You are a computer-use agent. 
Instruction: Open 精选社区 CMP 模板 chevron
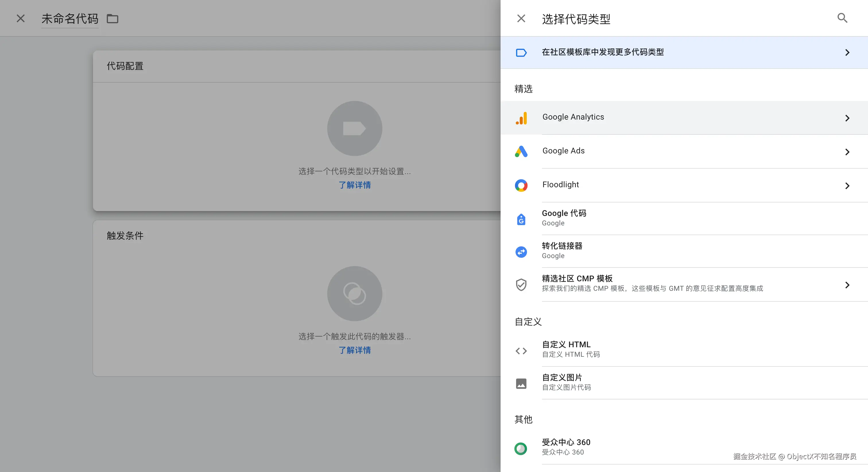point(847,285)
